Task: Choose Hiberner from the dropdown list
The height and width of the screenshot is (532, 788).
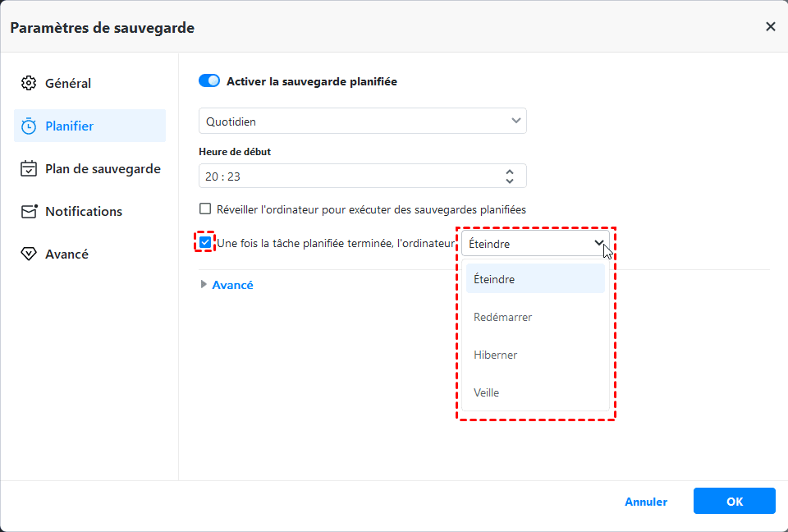Action: point(495,355)
